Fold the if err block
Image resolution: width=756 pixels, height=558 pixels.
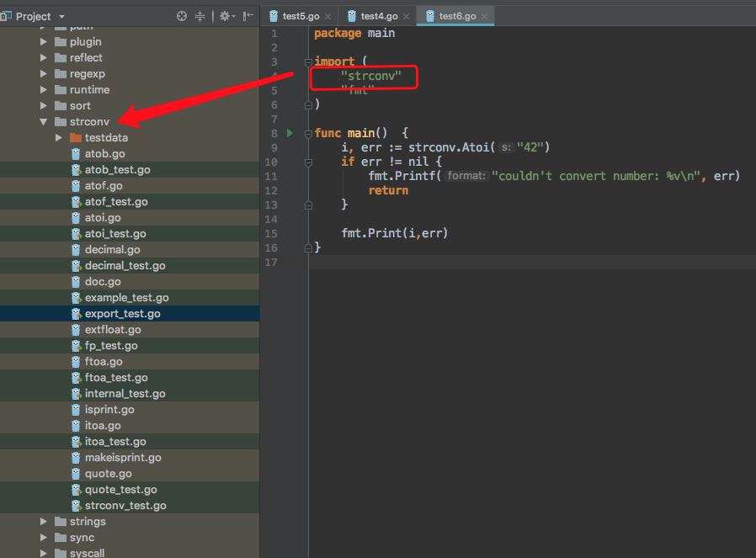pyautogui.click(x=308, y=162)
